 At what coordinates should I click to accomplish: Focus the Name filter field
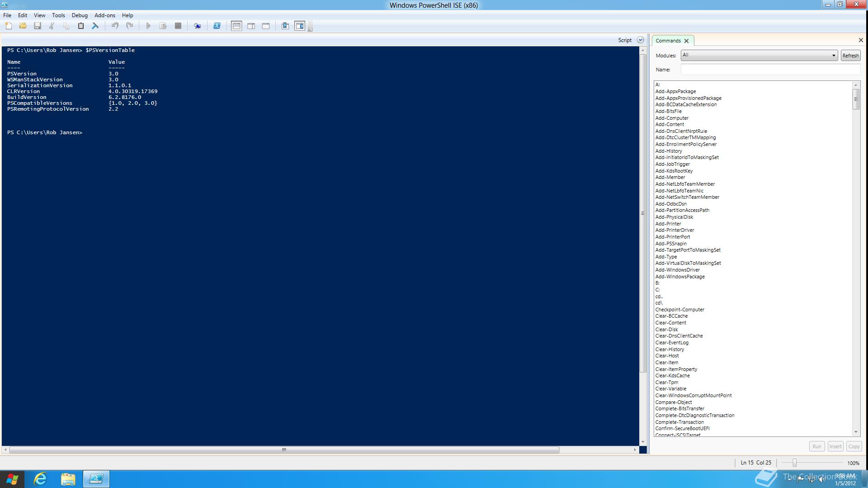click(x=770, y=70)
